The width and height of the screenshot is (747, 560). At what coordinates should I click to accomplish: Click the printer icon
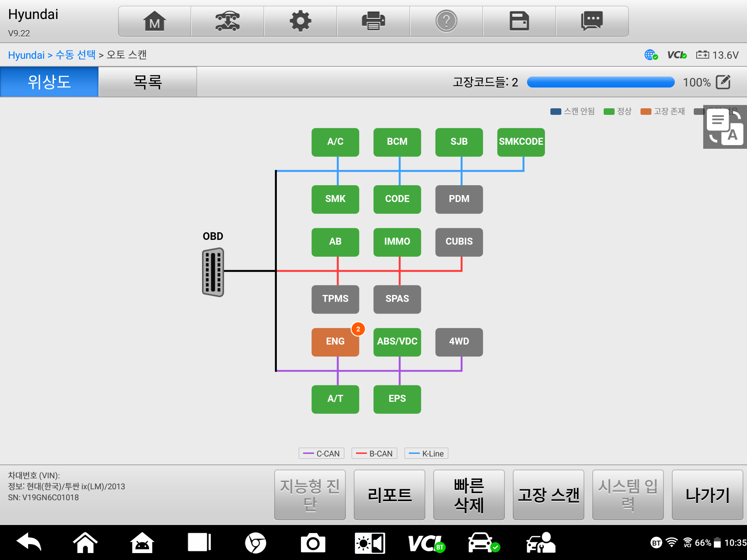[x=373, y=21]
